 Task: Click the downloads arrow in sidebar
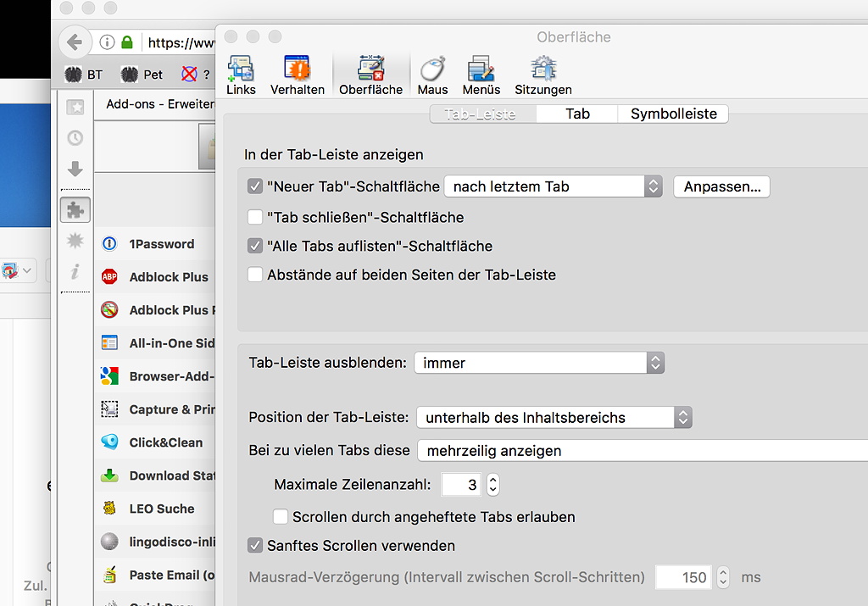[x=75, y=169]
